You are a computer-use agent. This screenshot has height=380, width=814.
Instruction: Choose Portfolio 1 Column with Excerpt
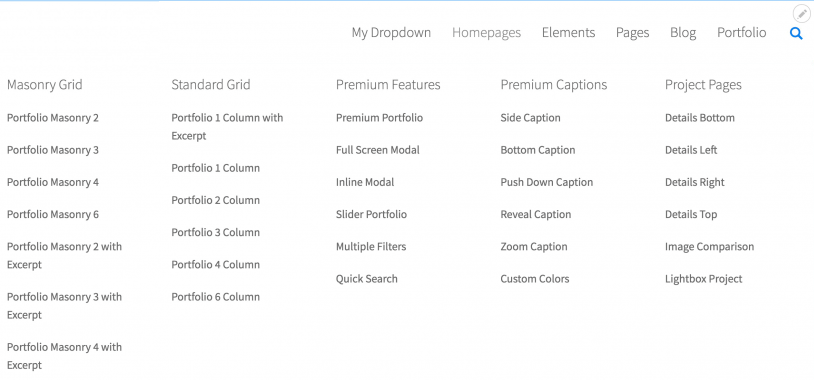227,127
